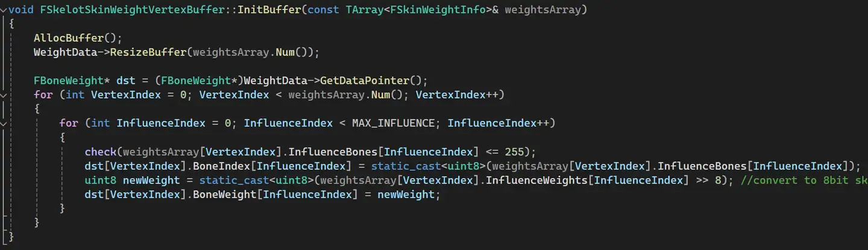
Task: Select the TArray type in parameter list
Action: (x=365, y=10)
